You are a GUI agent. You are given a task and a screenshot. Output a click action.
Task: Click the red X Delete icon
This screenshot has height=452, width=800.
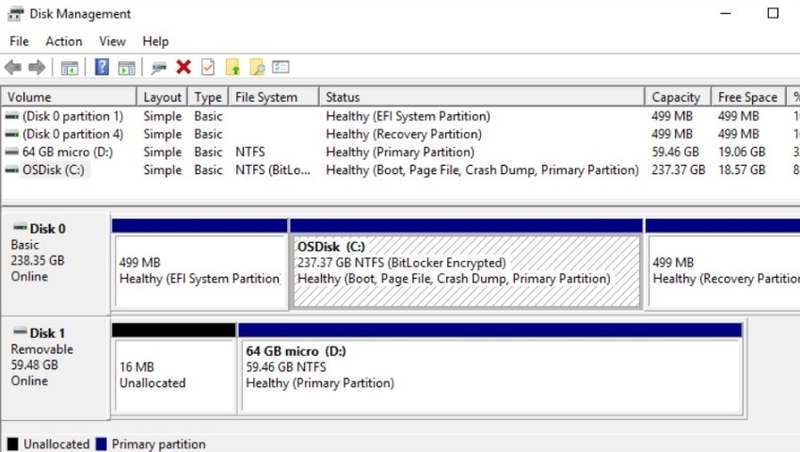click(x=184, y=67)
